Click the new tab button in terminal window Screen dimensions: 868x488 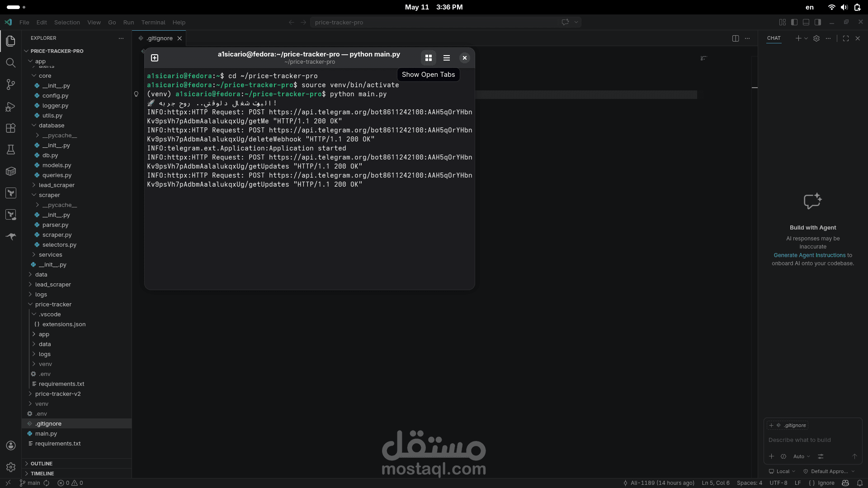pos(155,58)
